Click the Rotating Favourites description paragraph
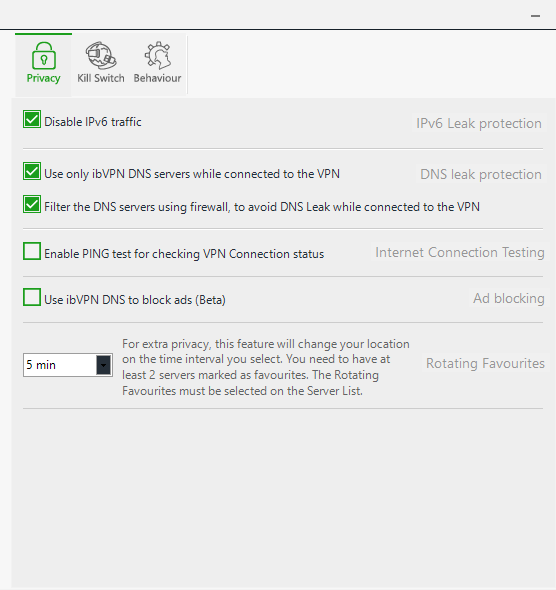Viewport: 556px width, 590px height. (x=266, y=367)
